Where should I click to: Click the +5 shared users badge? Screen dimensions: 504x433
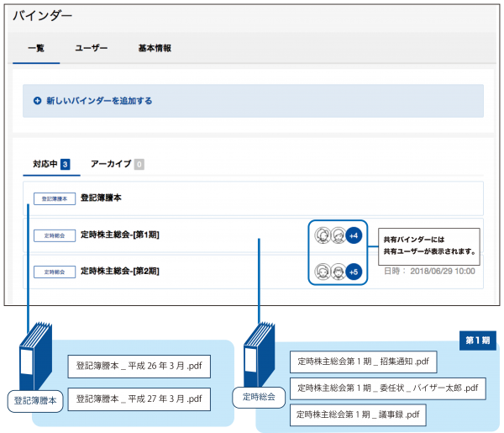pyautogui.click(x=354, y=272)
